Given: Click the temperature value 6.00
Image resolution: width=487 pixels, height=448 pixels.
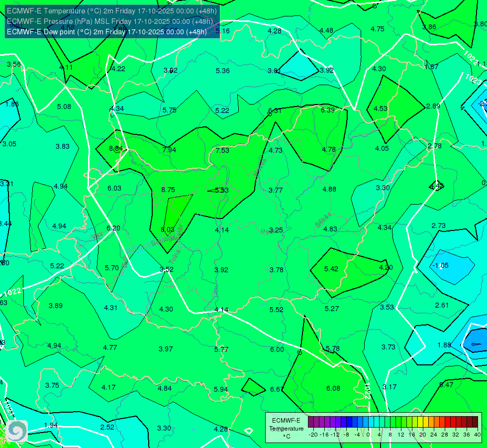Looking at the screenshot, I should [277, 349].
